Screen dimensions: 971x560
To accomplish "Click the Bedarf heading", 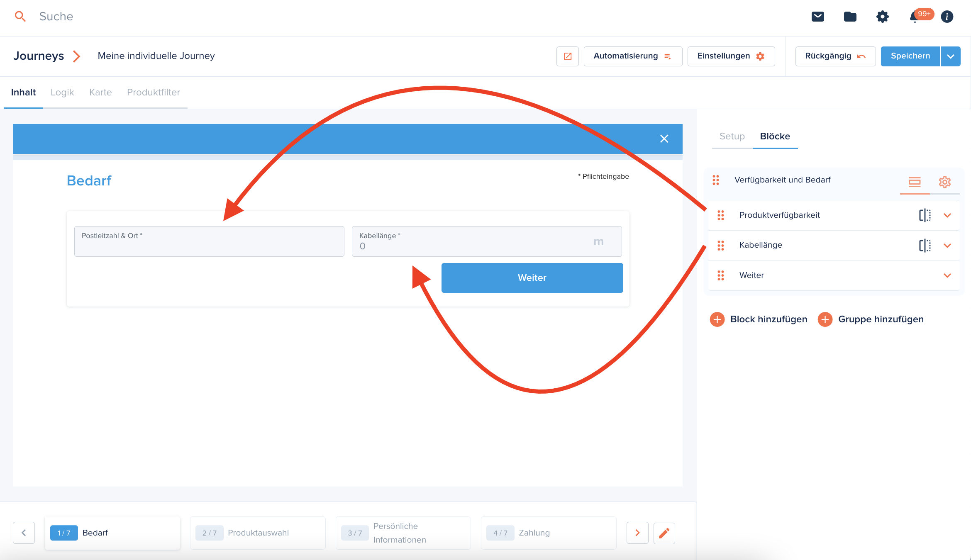I will pyautogui.click(x=89, y=181).
